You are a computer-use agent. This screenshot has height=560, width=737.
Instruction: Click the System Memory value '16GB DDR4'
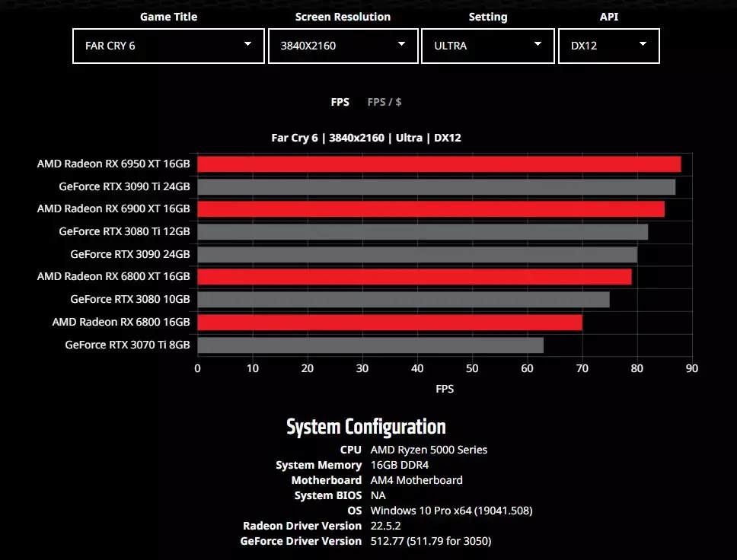point(400,465)
